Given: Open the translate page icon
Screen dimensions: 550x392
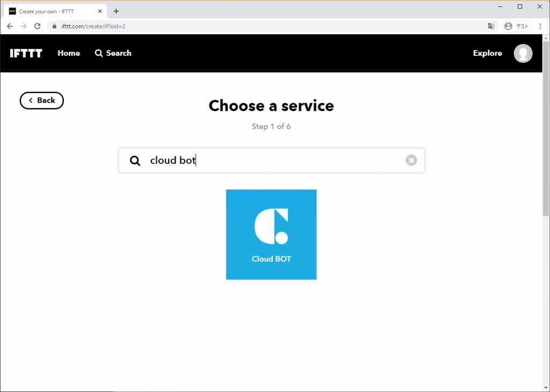Looking at the screenshot, I should [491, 26].
